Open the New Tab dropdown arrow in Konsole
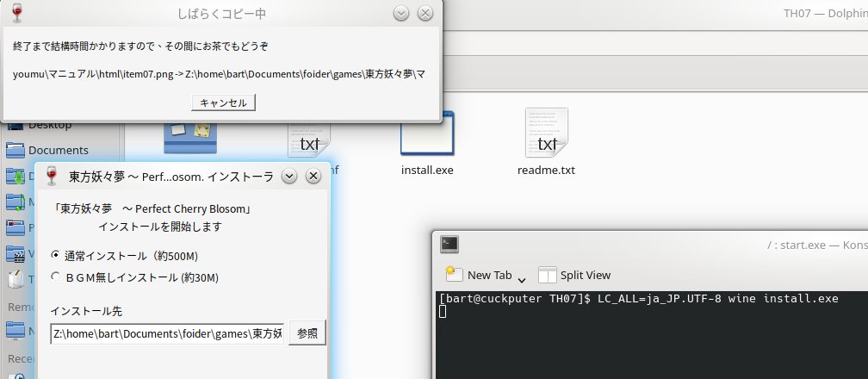 point(522,279)
